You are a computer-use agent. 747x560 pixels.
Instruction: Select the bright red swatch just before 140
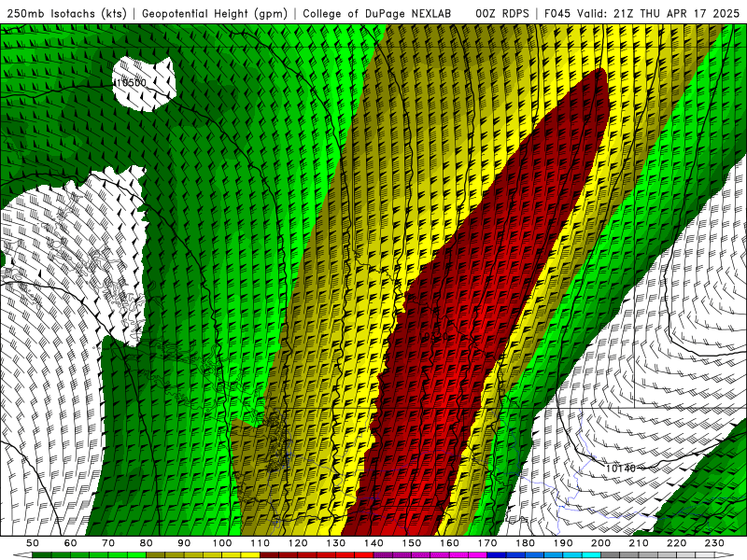(364, 554)
